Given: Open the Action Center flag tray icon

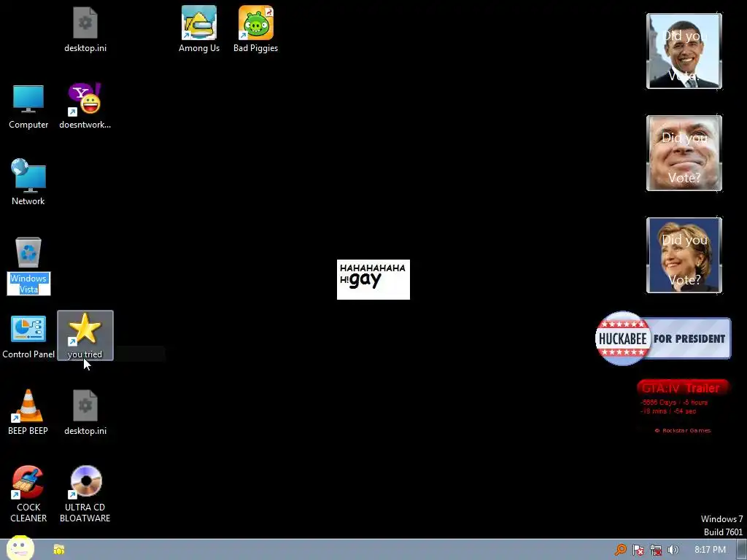Looking at the screenshot, I should click(638, 550).
